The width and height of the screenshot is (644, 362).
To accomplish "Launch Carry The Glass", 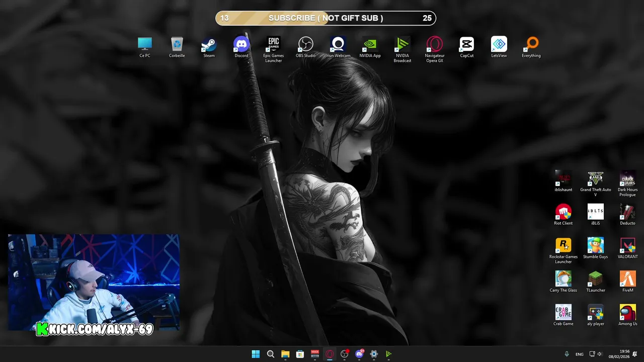I will click(563, 282).
